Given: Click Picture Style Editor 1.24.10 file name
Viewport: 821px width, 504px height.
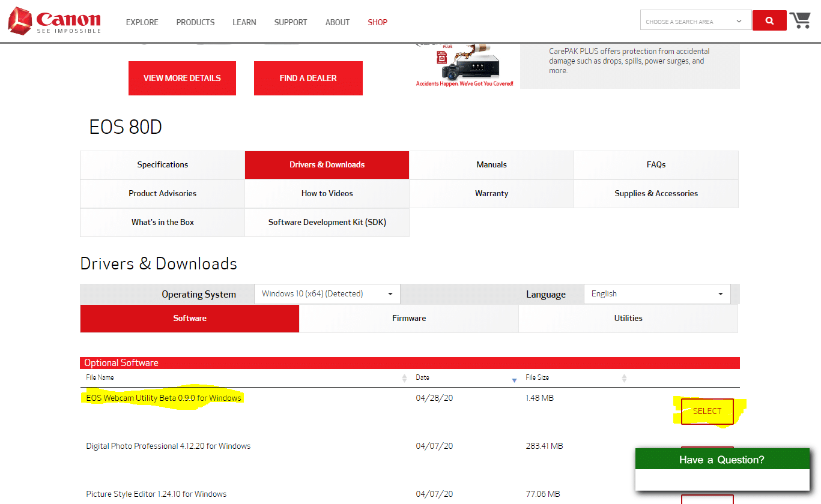Looking at the screenshot, I should [156, 494].
